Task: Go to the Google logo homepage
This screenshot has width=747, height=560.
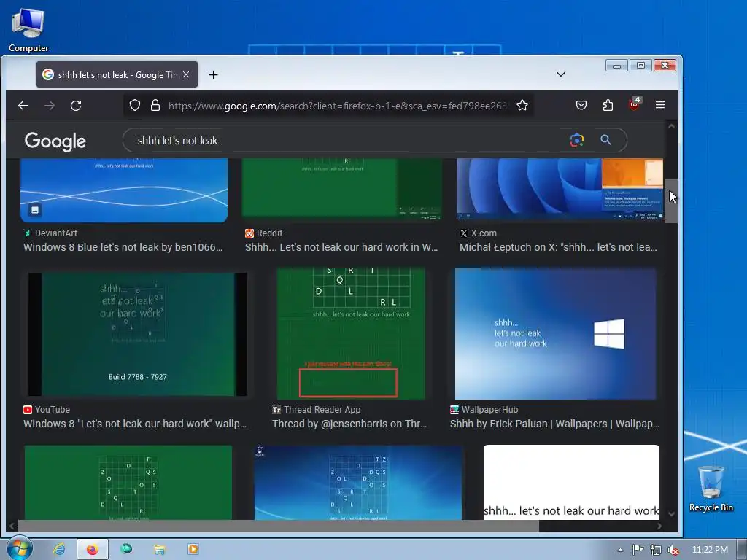Action: click(55, 141)
